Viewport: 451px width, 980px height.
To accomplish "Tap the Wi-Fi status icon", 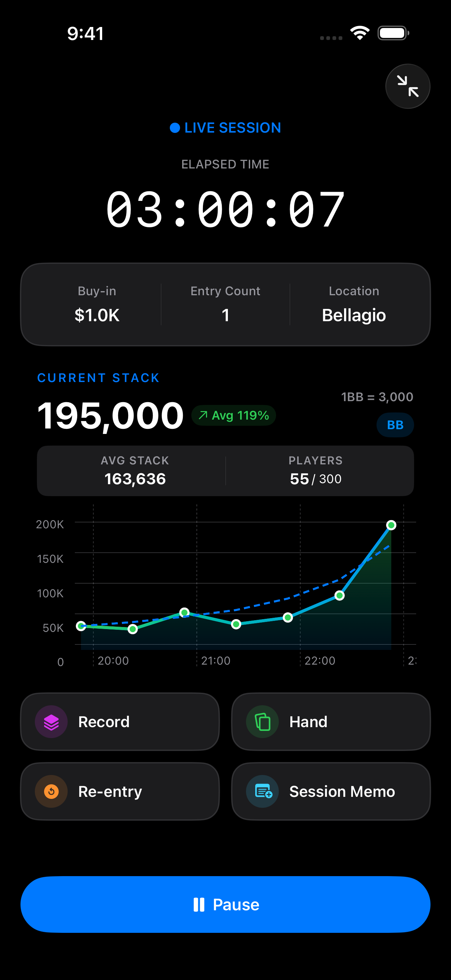I will [x=360, y=33].
